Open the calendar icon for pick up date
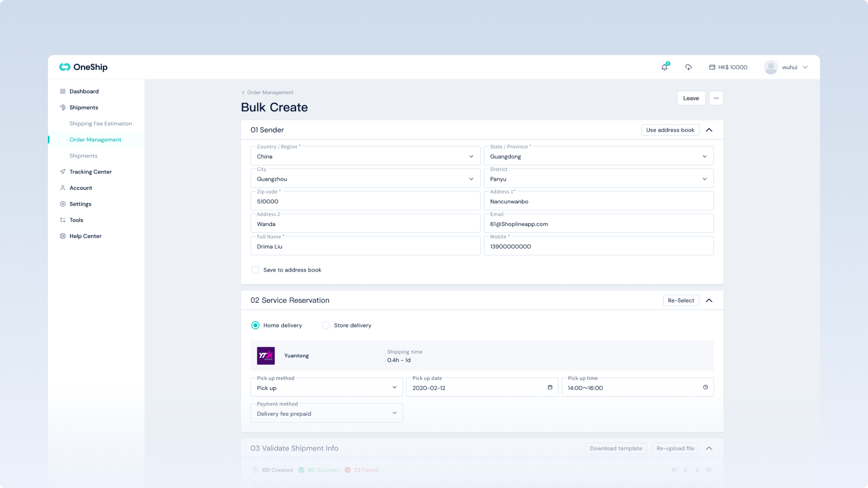 coord(550,387)
